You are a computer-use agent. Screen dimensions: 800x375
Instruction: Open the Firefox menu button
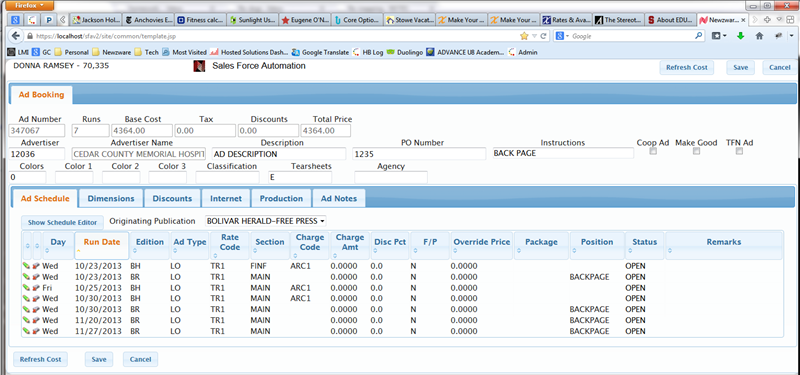[30, 6]
